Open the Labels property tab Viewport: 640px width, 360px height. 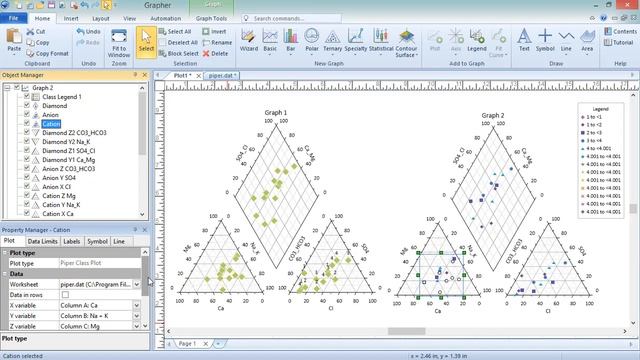(71, 241)
